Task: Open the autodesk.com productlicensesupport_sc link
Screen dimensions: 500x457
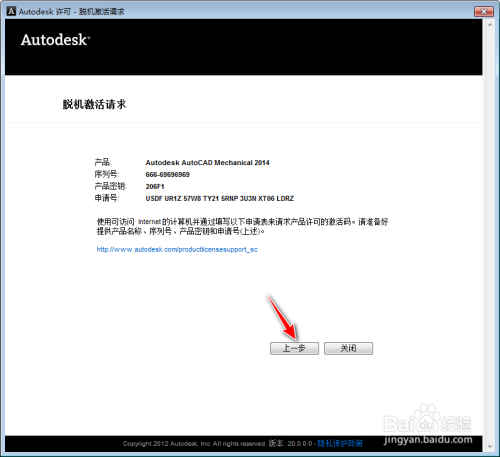Action: tap(177, 249)
